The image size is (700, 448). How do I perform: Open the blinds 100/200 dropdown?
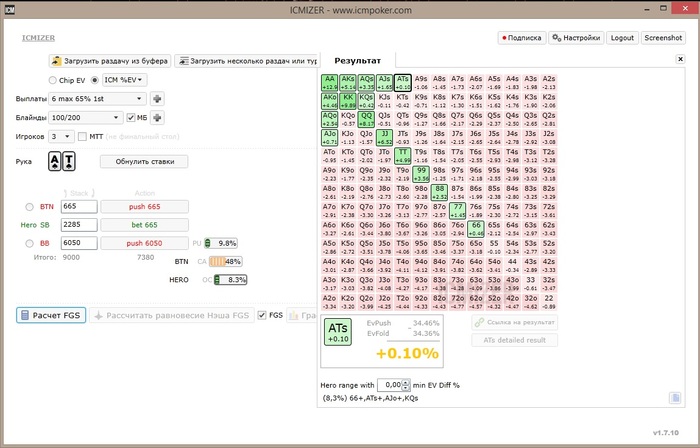pos(85,117)
